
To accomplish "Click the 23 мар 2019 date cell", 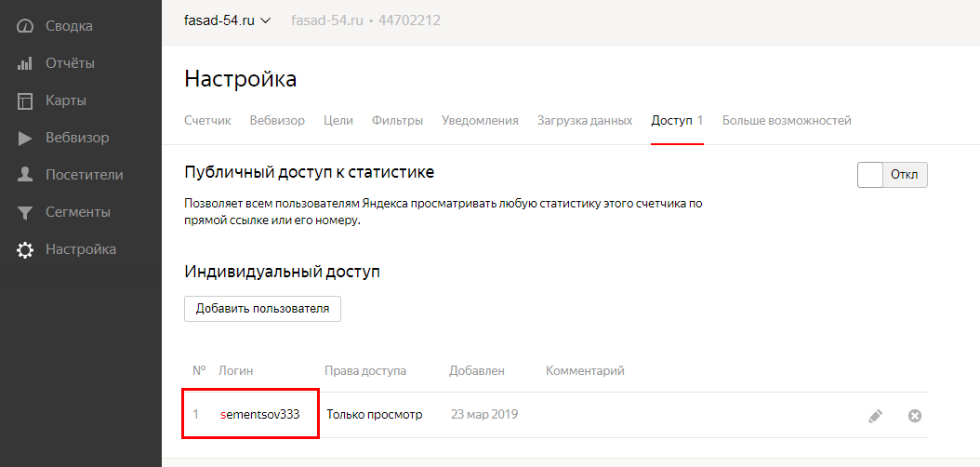I will click(484, 415).
